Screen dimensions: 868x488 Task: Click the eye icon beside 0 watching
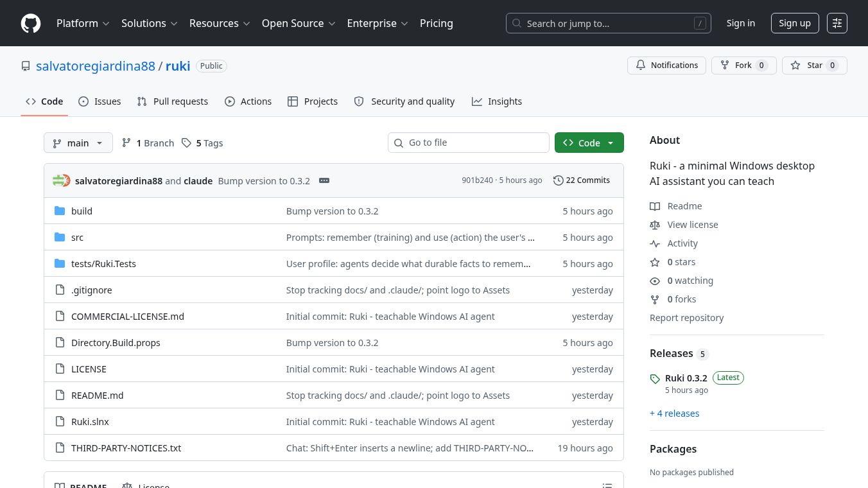pyautogui.click(x=655, y=281)
